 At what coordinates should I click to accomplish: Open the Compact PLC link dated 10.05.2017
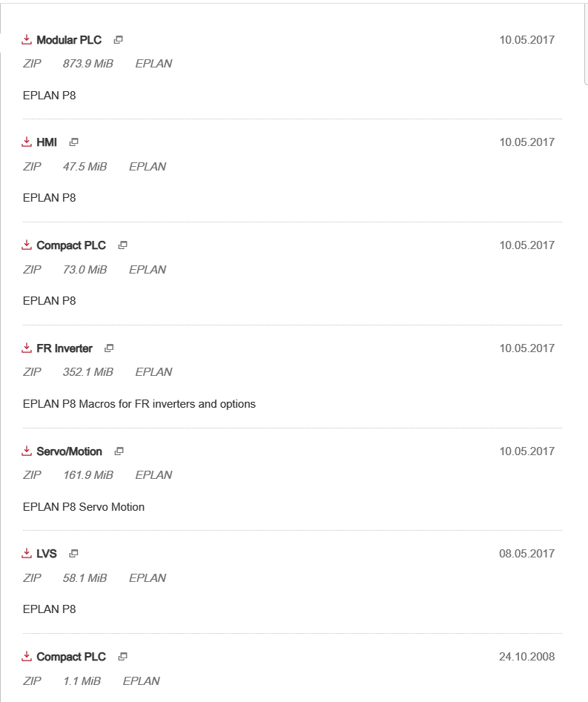(x=71, y=245)
